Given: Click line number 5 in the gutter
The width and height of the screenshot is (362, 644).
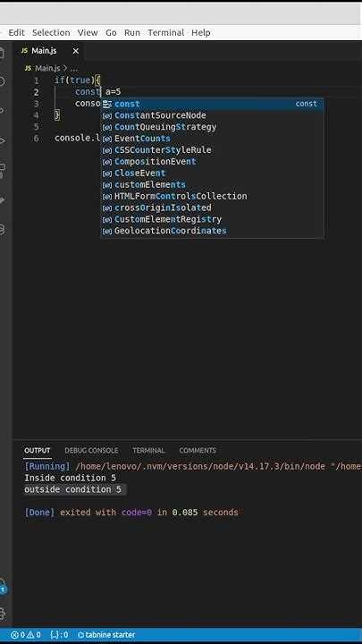Looking at the screenshot, I should [37, 126].
